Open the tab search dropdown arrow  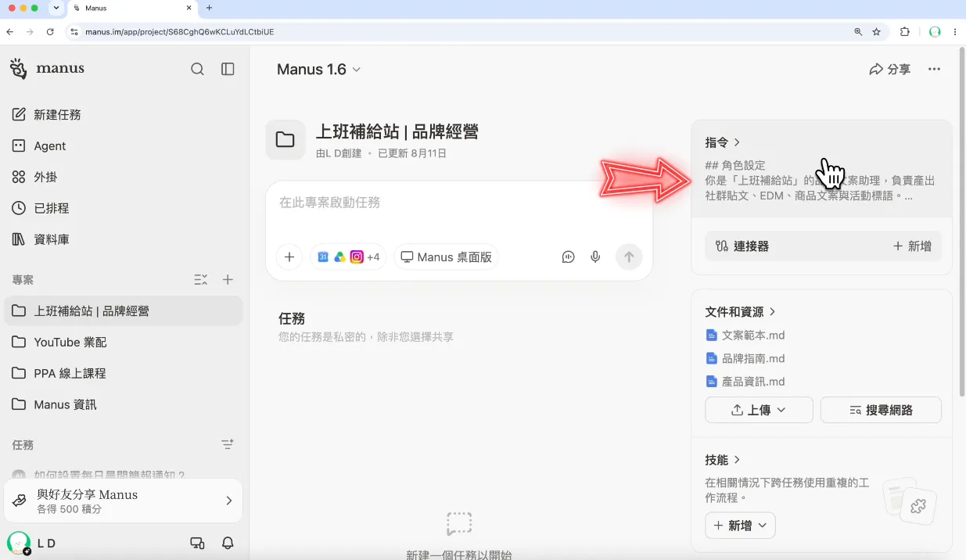click(56, 8)
